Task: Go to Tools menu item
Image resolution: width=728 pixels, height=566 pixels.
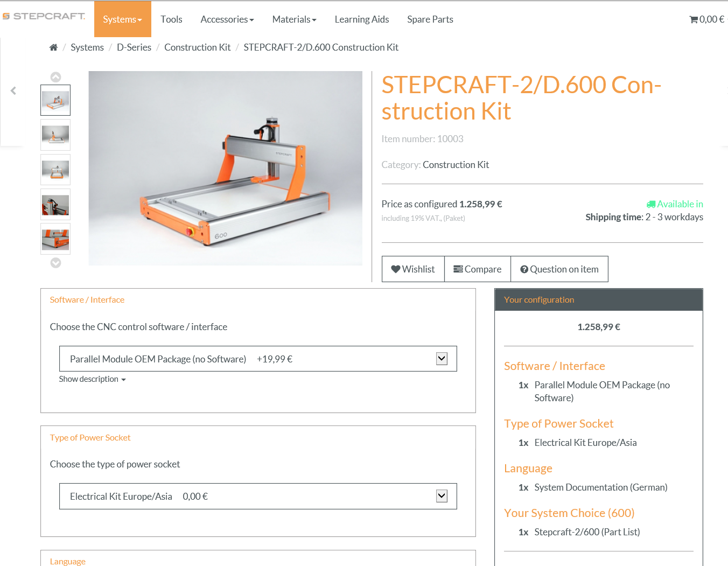Action: 171,19
